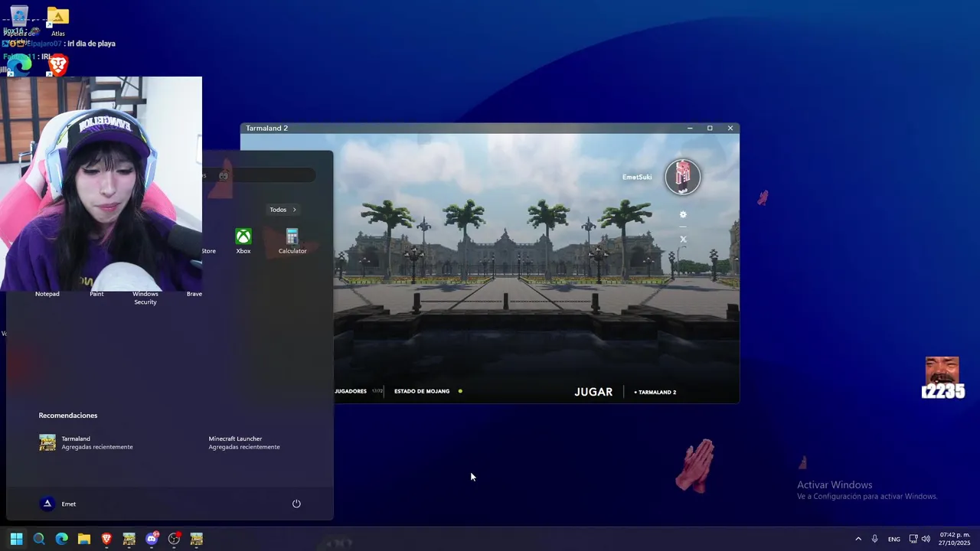Click the Recomendaciones heading
Screen dimensions: 980x551
point(68,416)
